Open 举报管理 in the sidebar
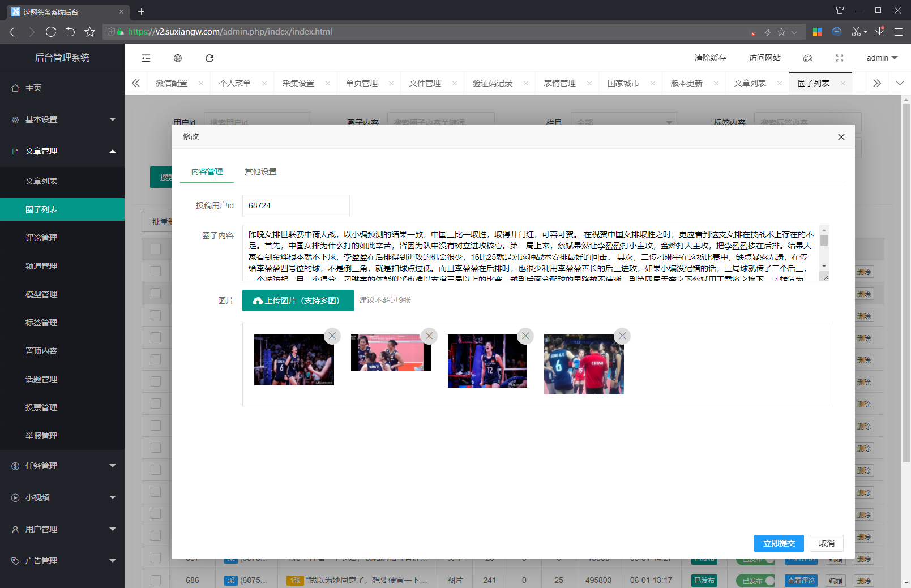The width and height of the screenshot is (911, 588). 62,436
